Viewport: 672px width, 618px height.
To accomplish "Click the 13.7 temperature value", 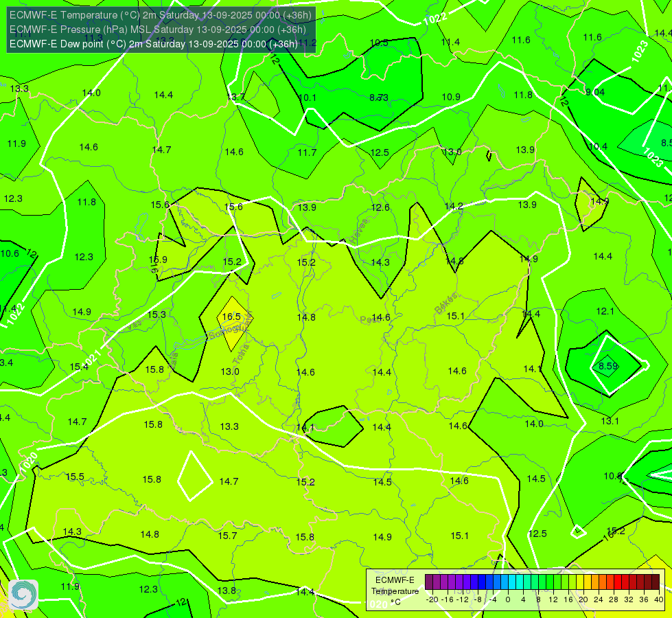I will (235, 97).
